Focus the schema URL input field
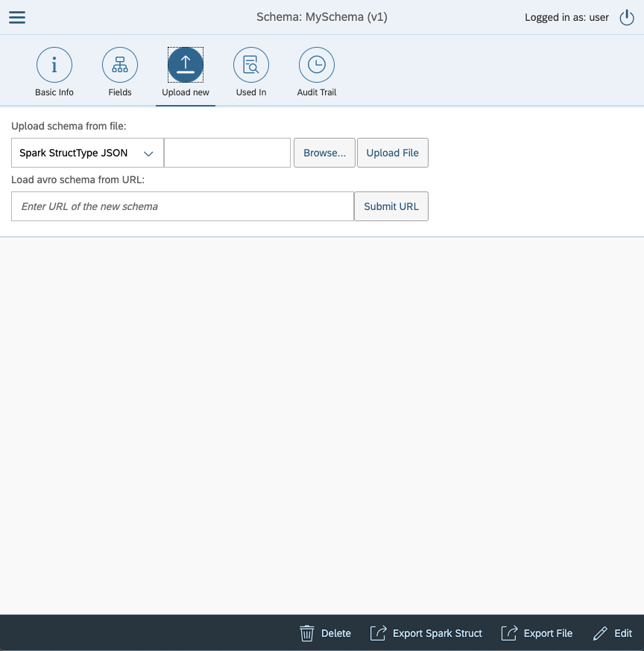The height and width of the screenshot is (651, 644). coord(183,206)
